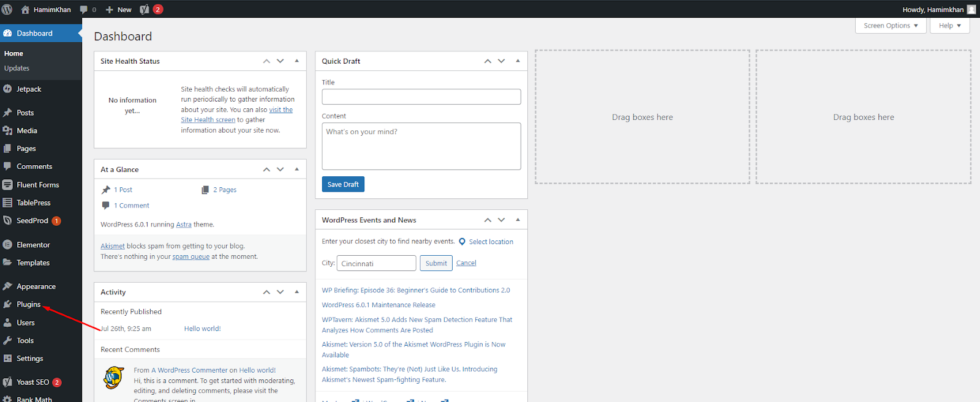Image resolution: width=980 pixels, height=402 pixels.
Task: Toggle the At a Glance panel
Action: point(296,169)
